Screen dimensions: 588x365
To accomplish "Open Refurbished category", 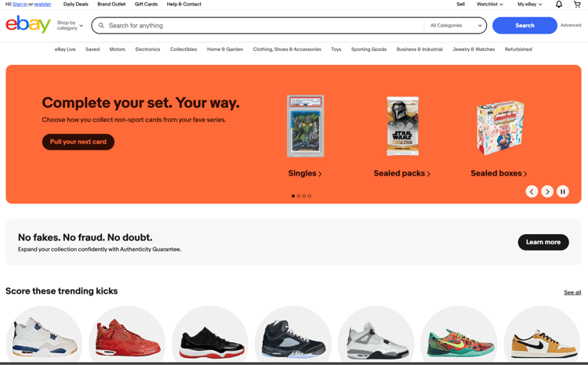I will click(518, 49).
